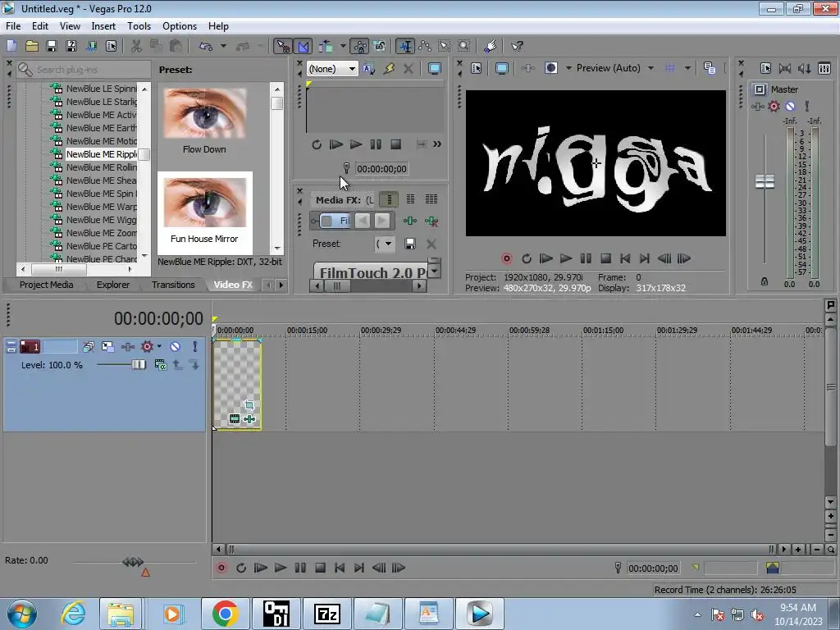Click Stop button in Video Preview
The height and width of the screenshot is (630, 840).
pyautogui.click(x=605, y=258)
